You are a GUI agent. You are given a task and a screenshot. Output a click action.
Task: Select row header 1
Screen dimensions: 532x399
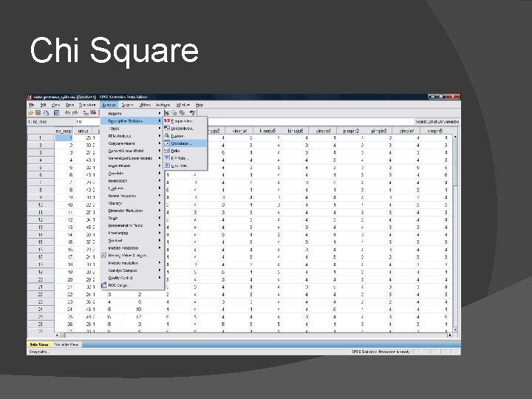[x=41, y=137]
